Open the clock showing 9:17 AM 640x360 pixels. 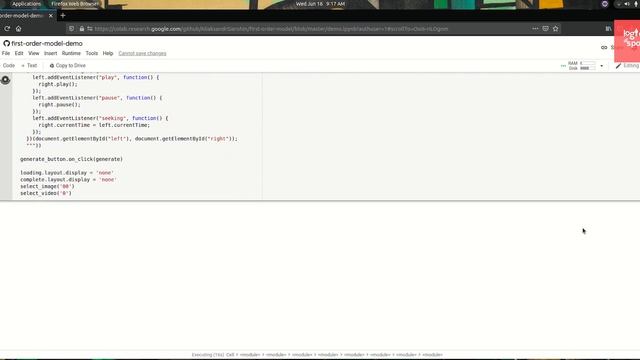tap(320, 4)
